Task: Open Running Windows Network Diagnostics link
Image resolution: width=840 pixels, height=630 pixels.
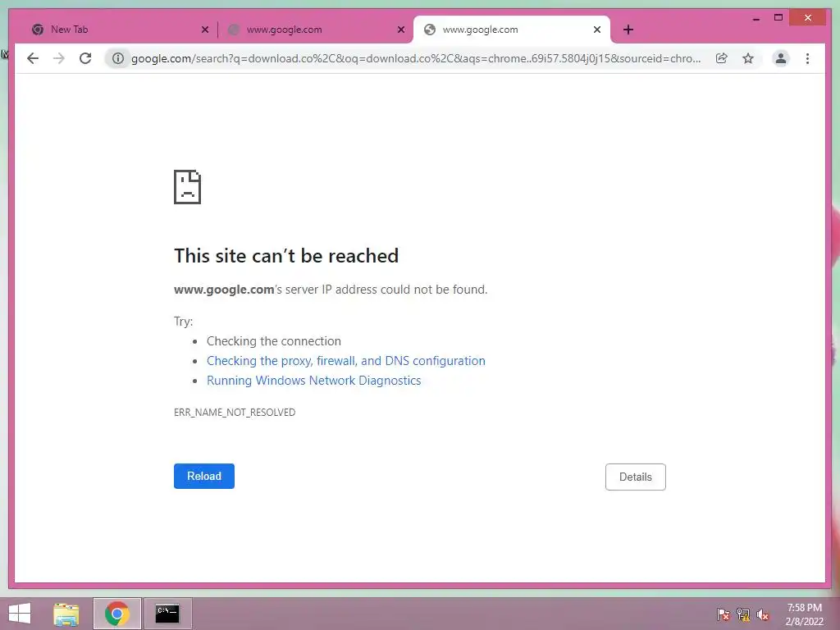Action: (314, 381)
